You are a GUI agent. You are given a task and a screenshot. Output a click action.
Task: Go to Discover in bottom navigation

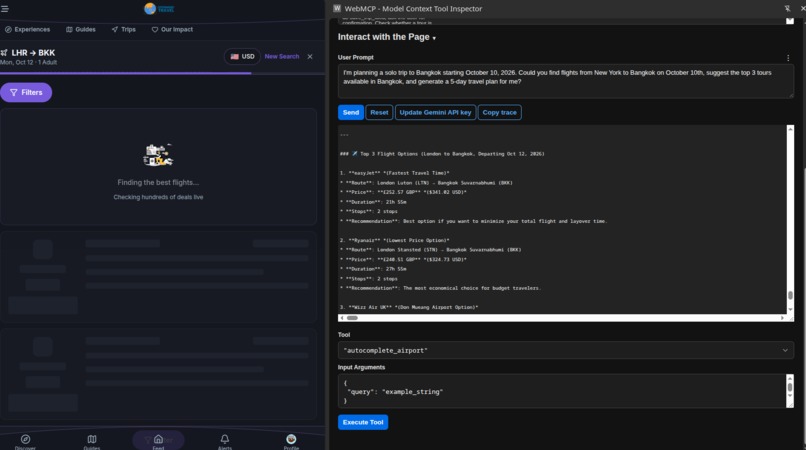(25, 441)
